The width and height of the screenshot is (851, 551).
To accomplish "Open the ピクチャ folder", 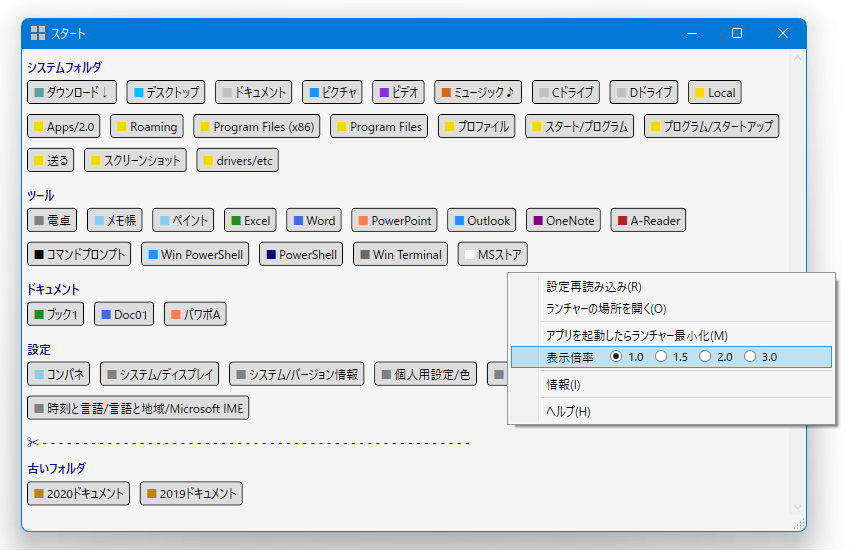I will [x=332, y=92].
